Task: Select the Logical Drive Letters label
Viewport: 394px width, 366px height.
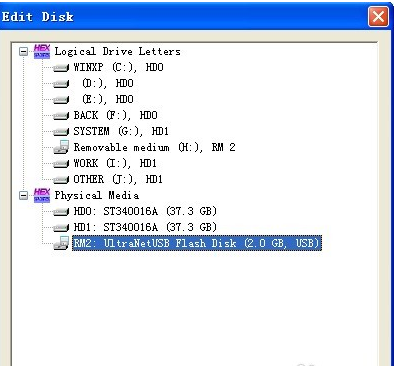Action: point(117,51)
